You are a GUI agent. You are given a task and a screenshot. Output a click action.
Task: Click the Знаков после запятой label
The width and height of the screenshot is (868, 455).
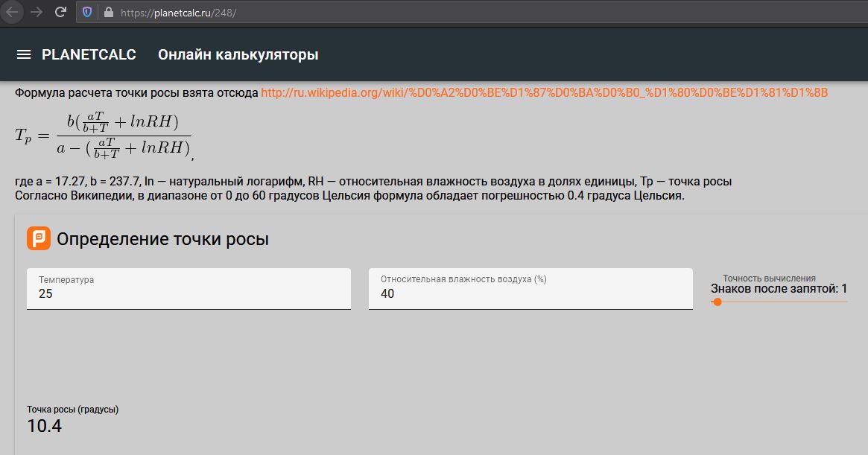pos(779,289)
